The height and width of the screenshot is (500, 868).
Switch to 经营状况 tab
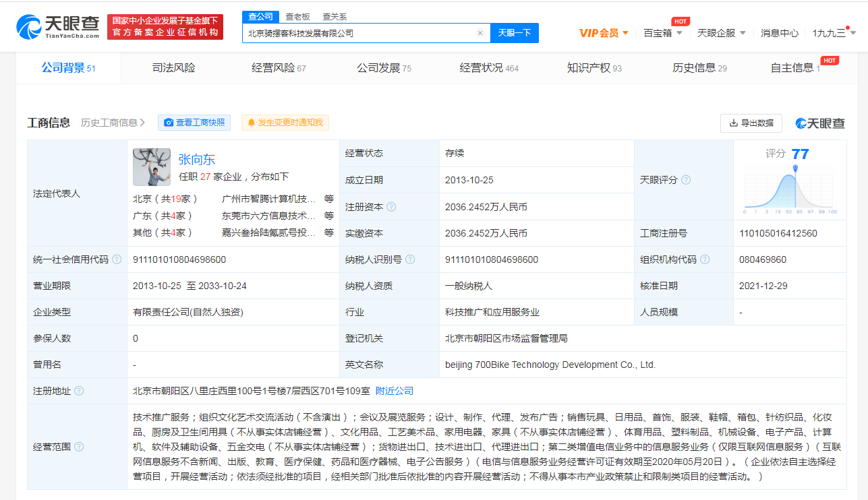(489, 67)
